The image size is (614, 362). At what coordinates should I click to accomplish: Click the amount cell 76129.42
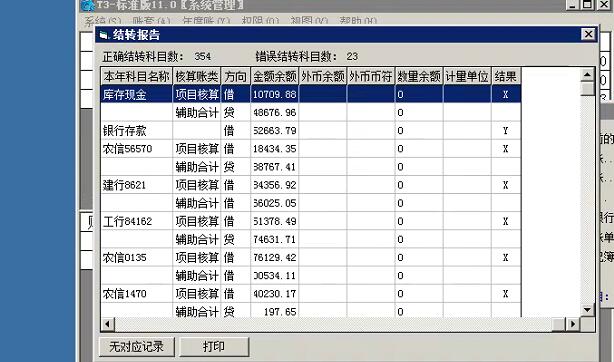(x=274, y=257)
